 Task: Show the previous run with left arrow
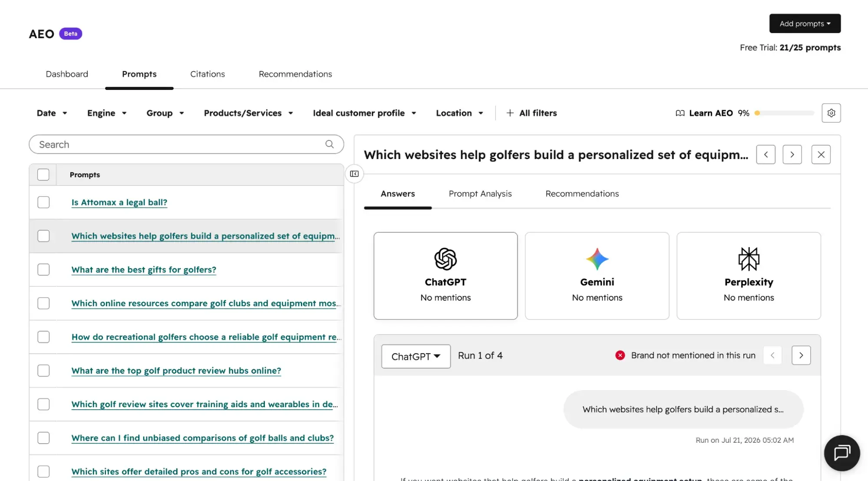tap(772, 355)
